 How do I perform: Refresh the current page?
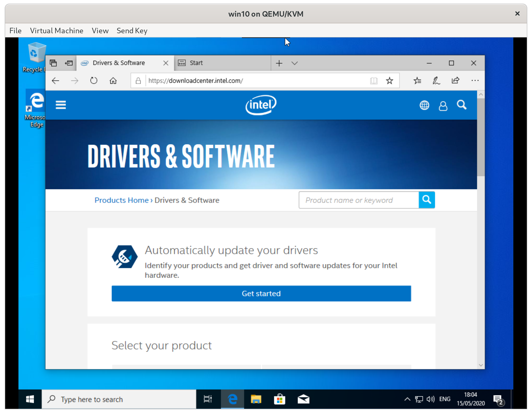click(x=94, y=81)
